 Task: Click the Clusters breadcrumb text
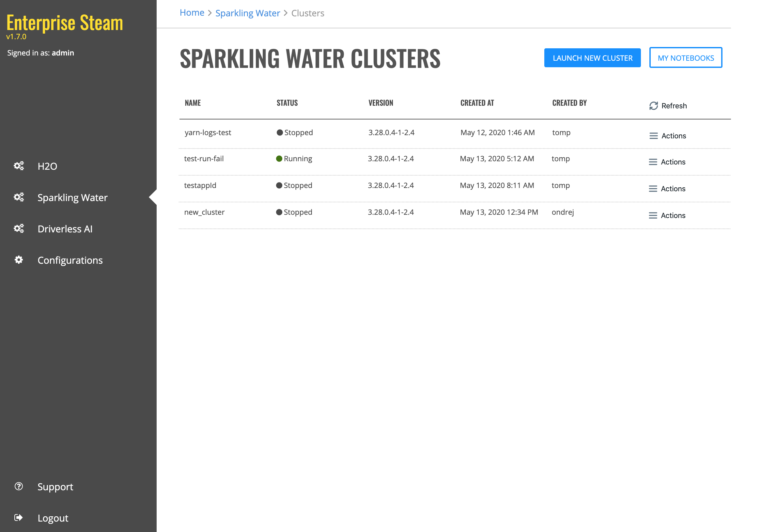(307, 13)
